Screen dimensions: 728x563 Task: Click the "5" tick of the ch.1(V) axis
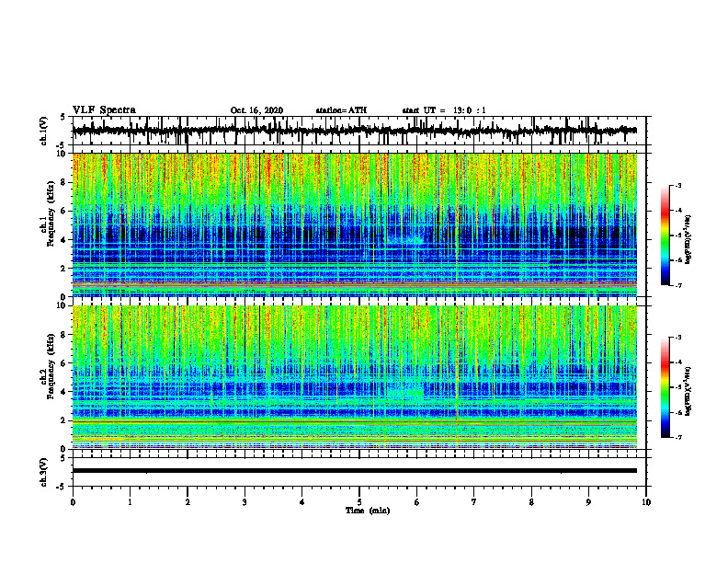click(x=63, y=117)
